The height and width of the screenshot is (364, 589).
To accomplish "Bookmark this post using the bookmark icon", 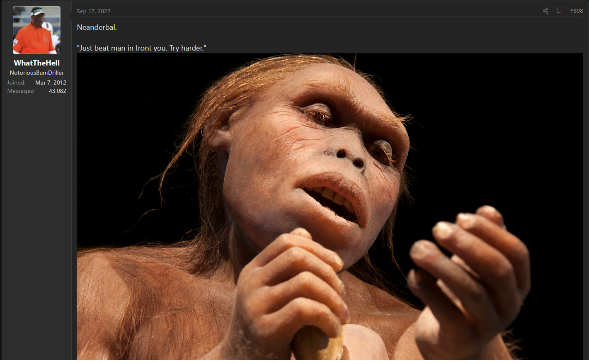I will (x=559, y=11).
